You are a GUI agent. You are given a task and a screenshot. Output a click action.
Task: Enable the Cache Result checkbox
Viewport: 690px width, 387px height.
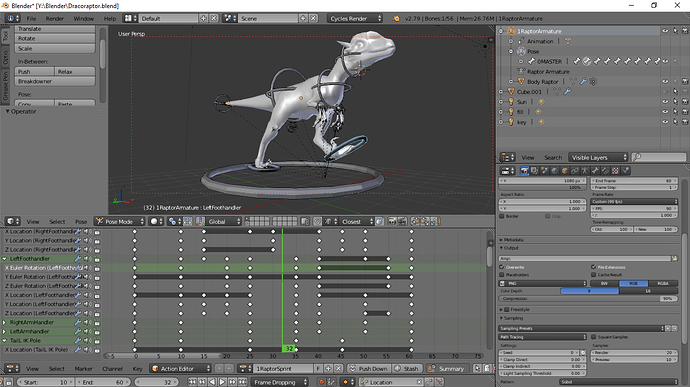click(594, 275)
